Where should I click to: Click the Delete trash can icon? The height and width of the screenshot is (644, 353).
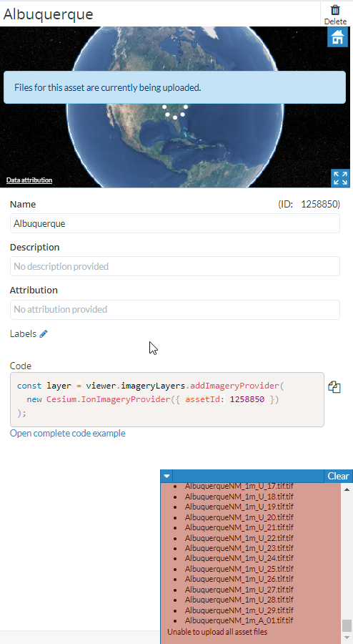click(335, 10)
